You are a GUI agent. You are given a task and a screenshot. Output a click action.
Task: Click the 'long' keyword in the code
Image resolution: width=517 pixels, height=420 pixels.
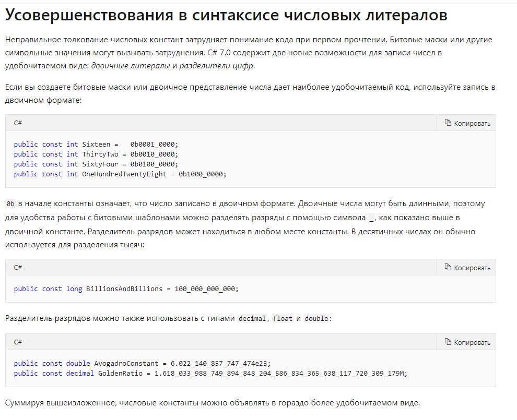74,289
